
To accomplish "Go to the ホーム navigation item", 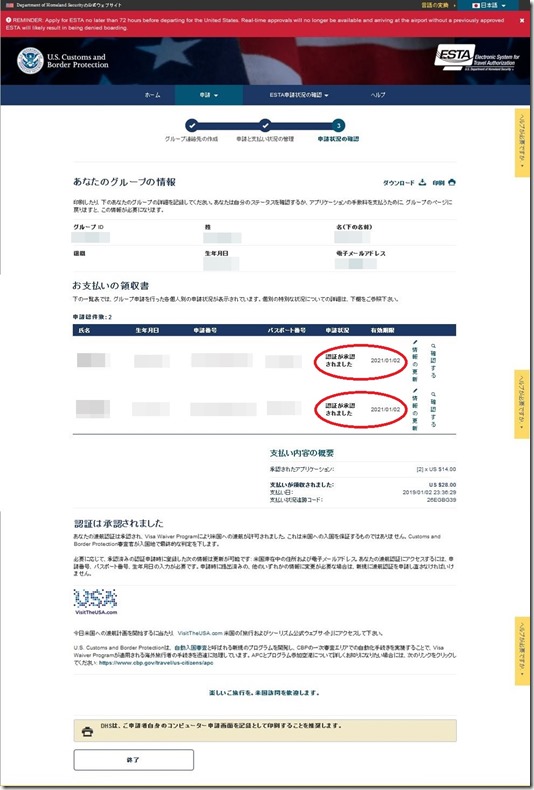I will pos(152,95).
